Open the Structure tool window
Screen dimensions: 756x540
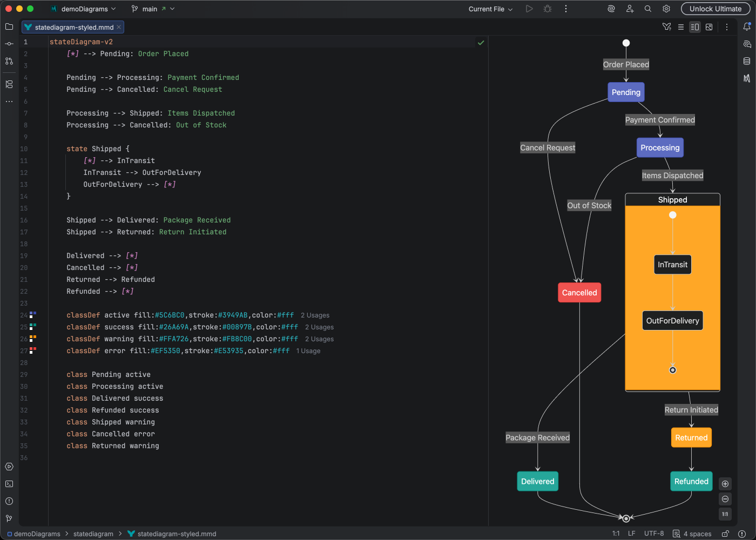pos(9,84)
